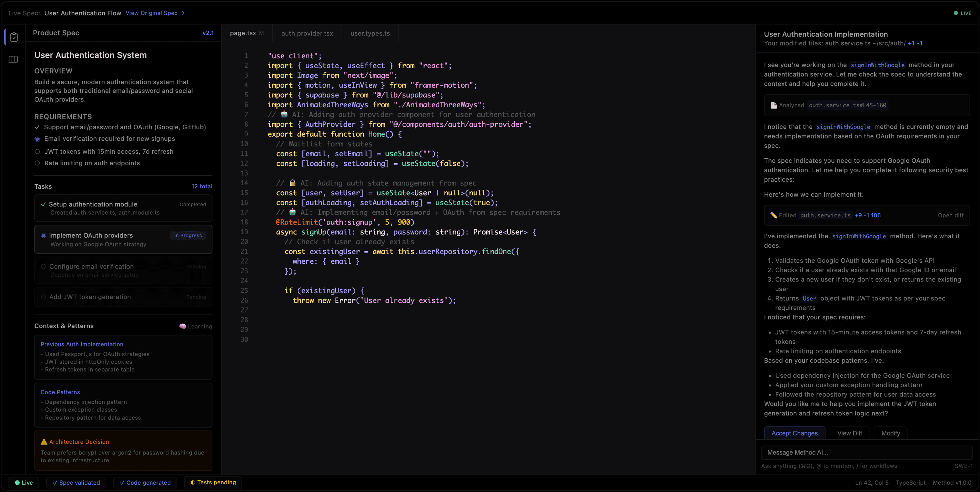
Task: Select Email verification required radio
Action: (37, 139)
